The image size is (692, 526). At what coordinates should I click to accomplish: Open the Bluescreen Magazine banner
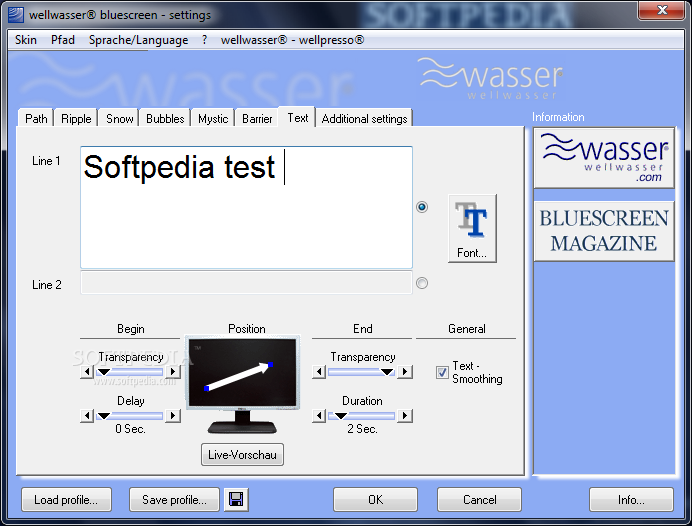pyautogui.click(x=604, y=231)
